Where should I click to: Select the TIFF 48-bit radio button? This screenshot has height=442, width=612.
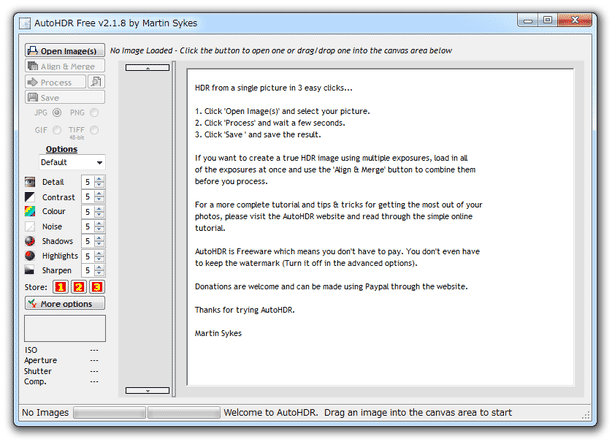pyautogui.click(x=94, y=130)
